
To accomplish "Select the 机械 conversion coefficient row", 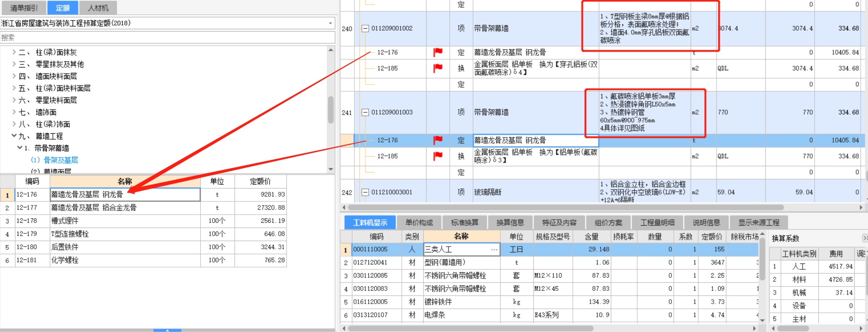I will [816, 293].
